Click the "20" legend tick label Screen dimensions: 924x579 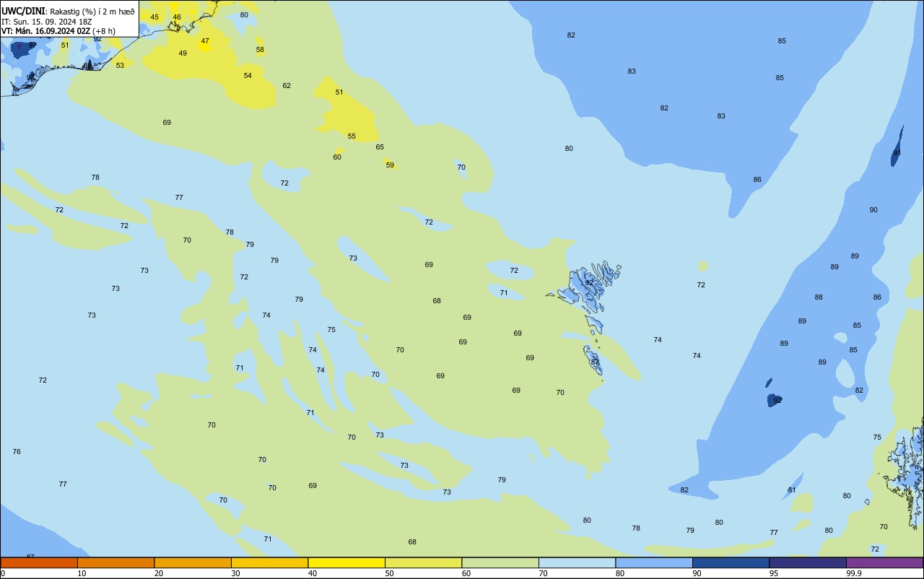coord(159,573)
